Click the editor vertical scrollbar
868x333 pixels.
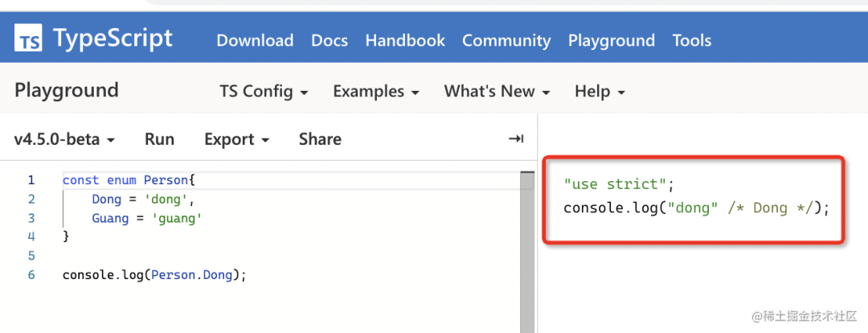[527, 257]
